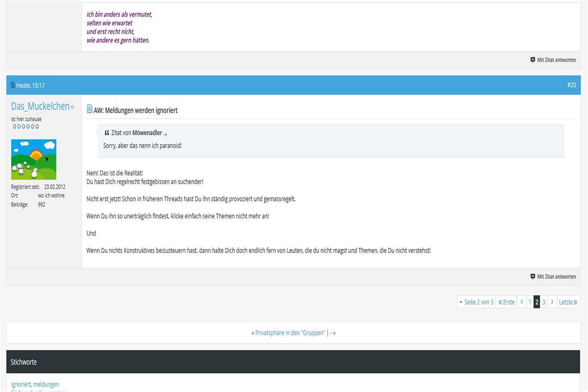Image resolution: width=588 pixels, height=392 pixels.
Task: Click the post status icon beside Heute, 18:17
Action: point(13,85)
